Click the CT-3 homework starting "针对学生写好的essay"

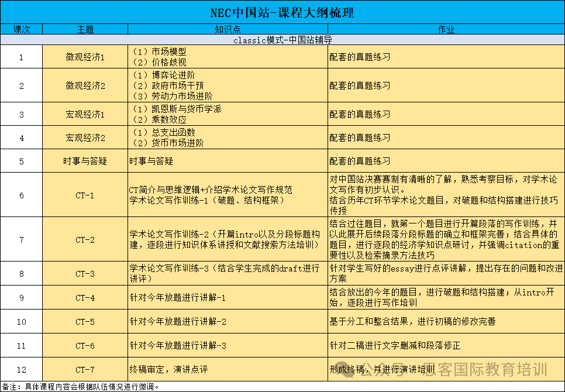[x=446, y=274]
